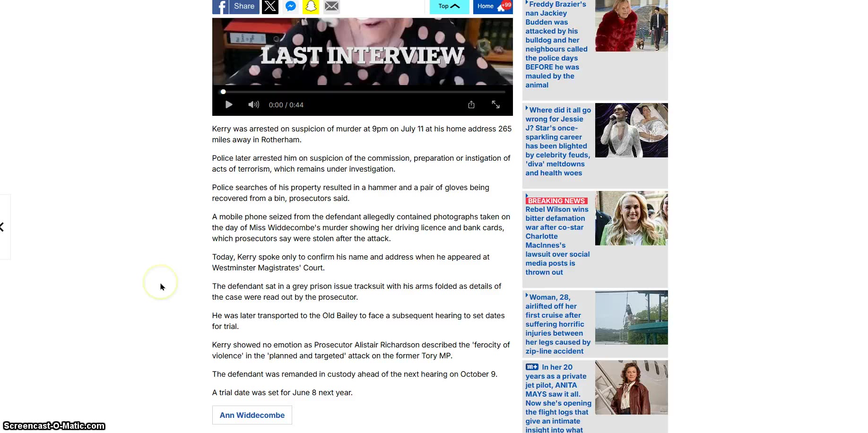Open zip-line accident thumbnail

(x=632, y=317)
